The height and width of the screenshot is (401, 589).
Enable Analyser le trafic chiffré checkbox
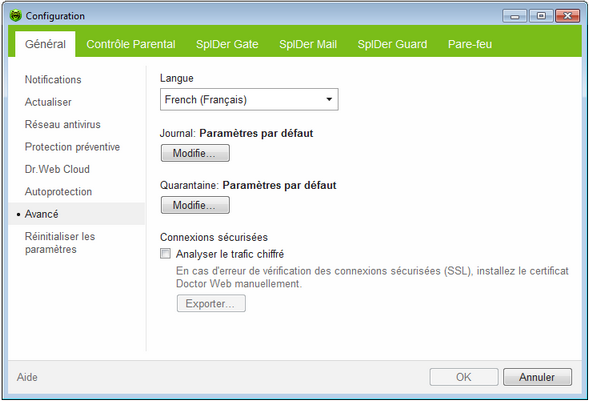(x=165, y=254)
